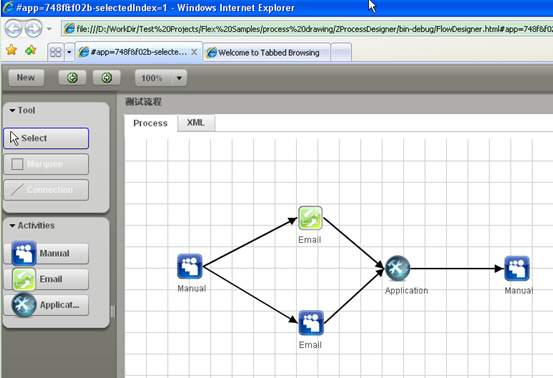The image size is (553, 378).
Task: Select the Manual activity icon in palette
Action: click(24, 253)
